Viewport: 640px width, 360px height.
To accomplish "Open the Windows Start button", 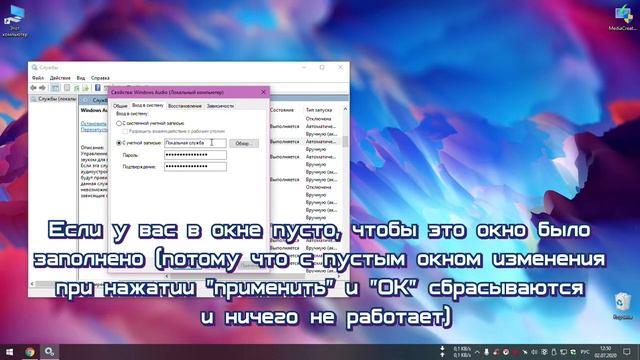I will tap(9, 352).
